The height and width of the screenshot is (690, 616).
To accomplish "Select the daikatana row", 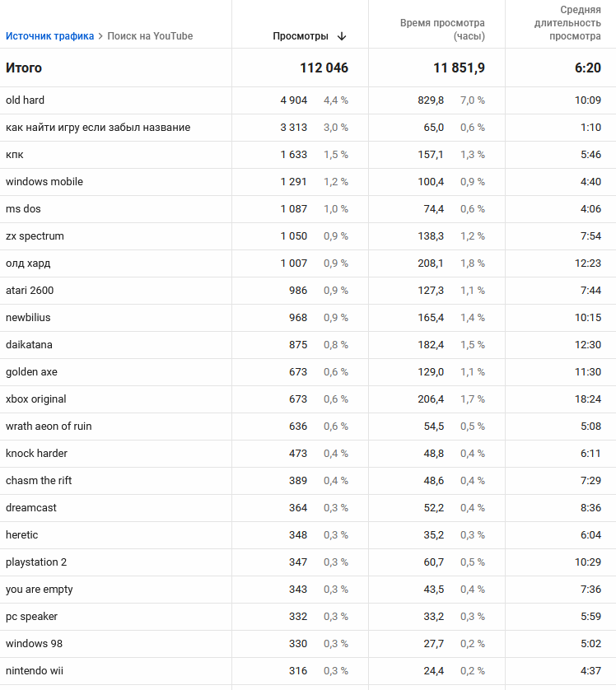I will click(308, 345).
